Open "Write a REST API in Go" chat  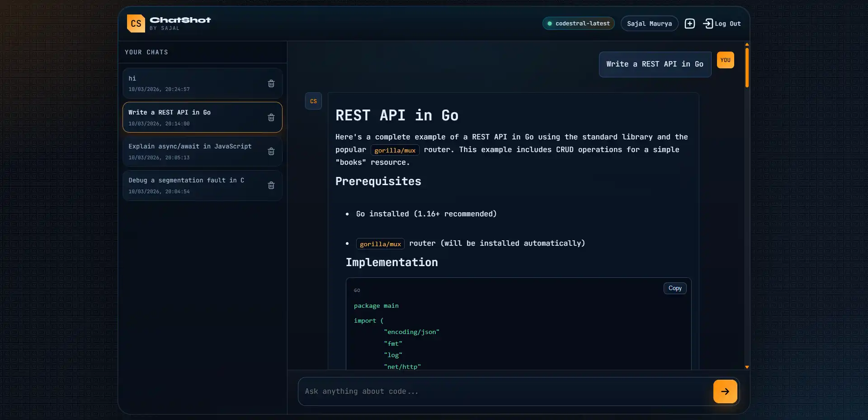point(202,117)
